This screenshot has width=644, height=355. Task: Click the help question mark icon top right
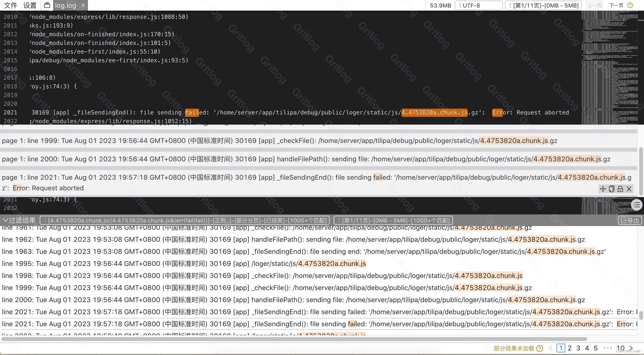pos(630,5)
